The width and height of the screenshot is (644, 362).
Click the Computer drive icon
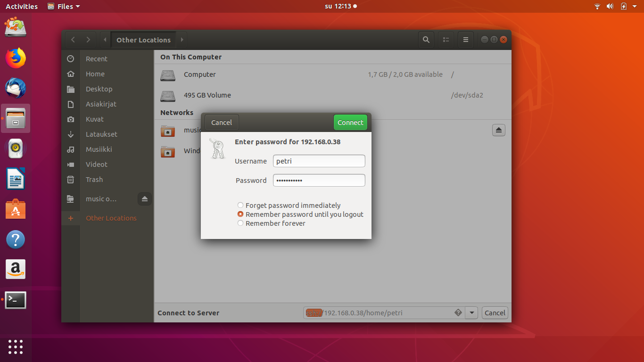tap(168, 75)
